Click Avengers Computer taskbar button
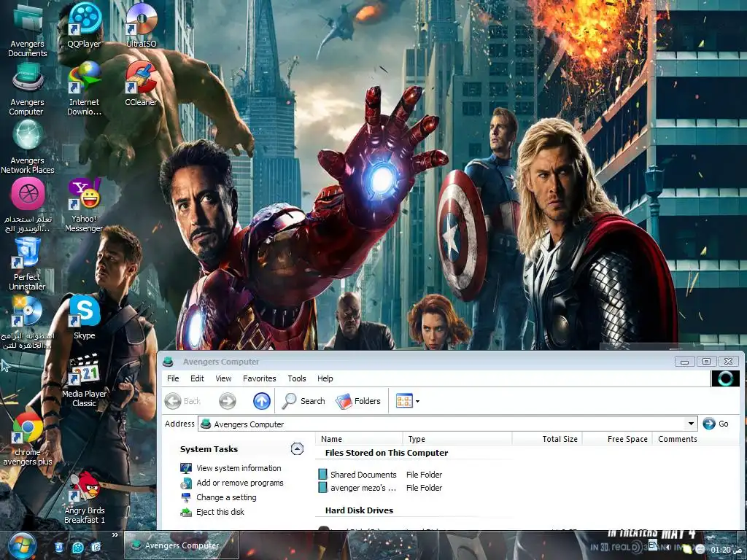 point(182,545)
